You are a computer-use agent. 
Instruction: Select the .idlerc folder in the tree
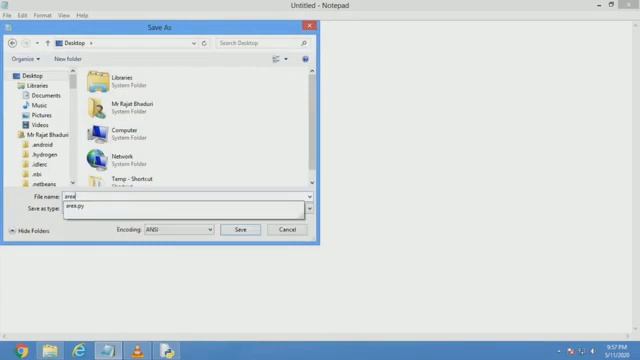39,164
